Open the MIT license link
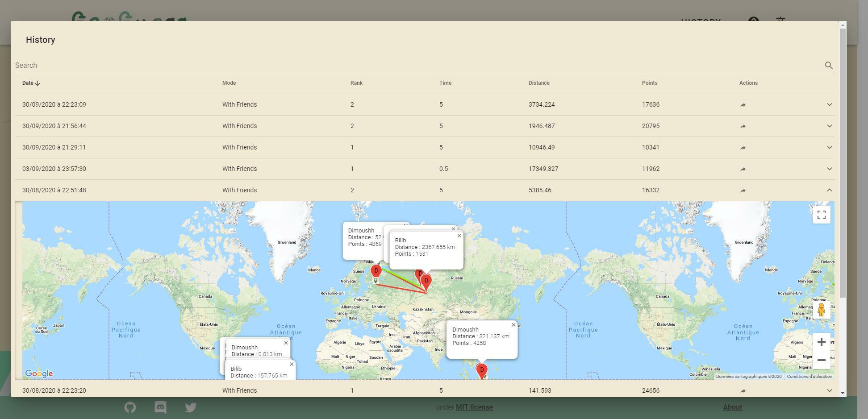 474,407
